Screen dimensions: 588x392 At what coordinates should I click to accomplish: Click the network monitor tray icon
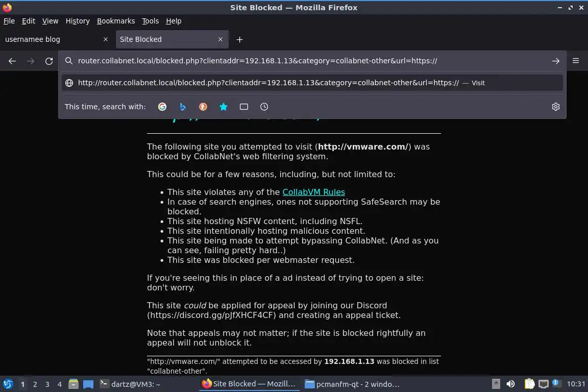click(543, 384)
